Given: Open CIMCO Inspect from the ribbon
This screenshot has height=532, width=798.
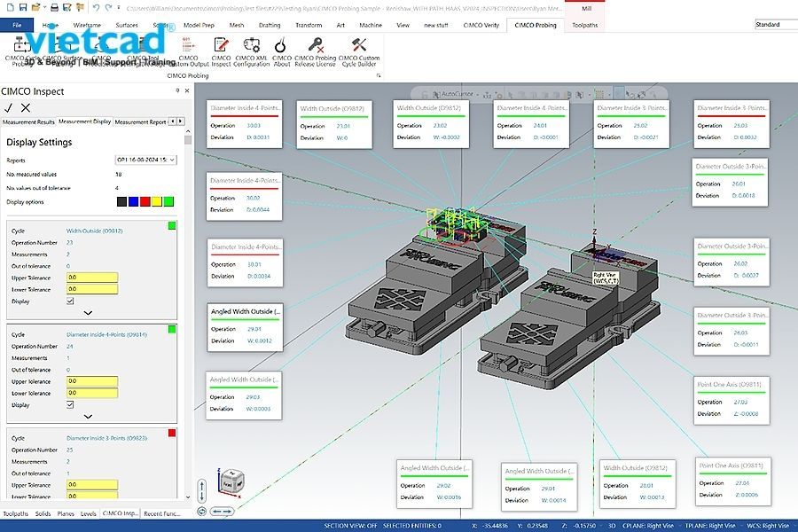Looking at the screenshot, I should click(221, 52).
